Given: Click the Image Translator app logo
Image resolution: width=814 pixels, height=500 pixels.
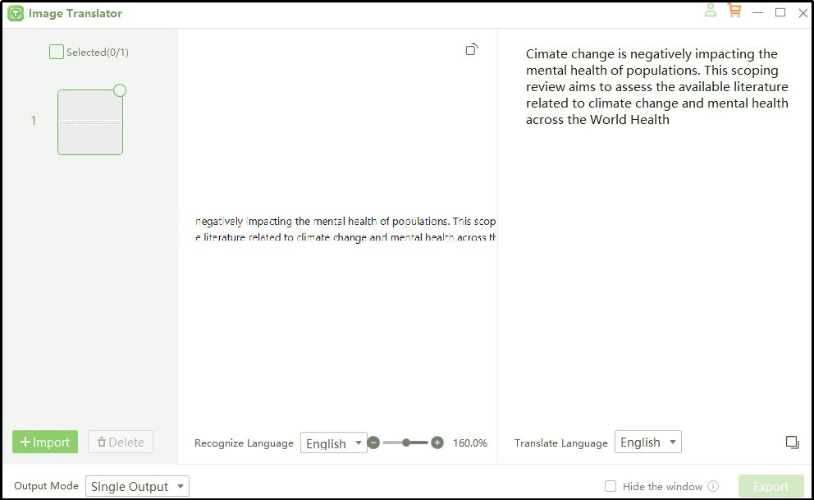Looking at the screenshot, I should [x=16, y=14].
